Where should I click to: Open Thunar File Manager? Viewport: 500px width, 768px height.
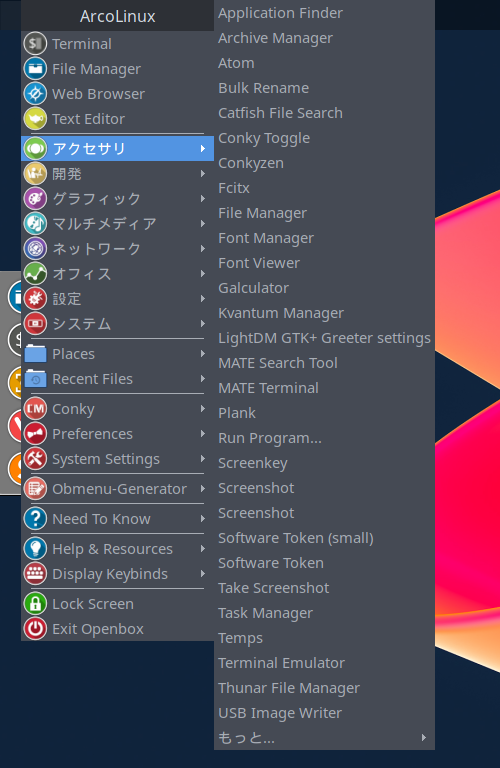point(324,687)
